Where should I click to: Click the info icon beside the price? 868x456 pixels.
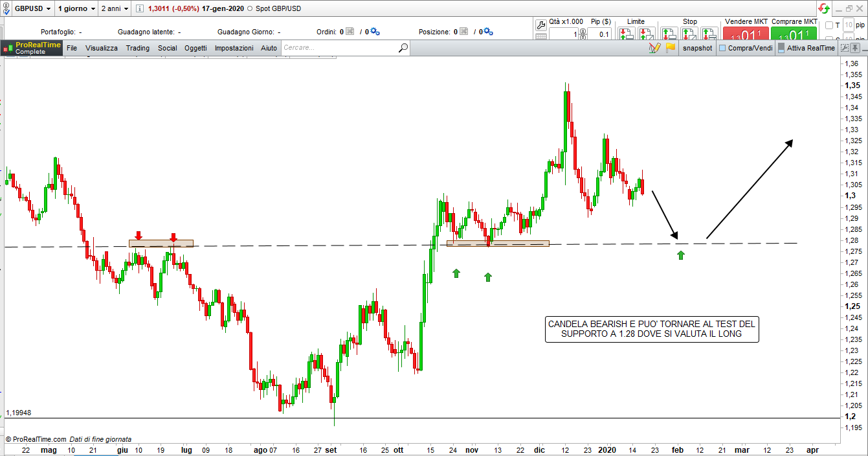coord(140,8)
